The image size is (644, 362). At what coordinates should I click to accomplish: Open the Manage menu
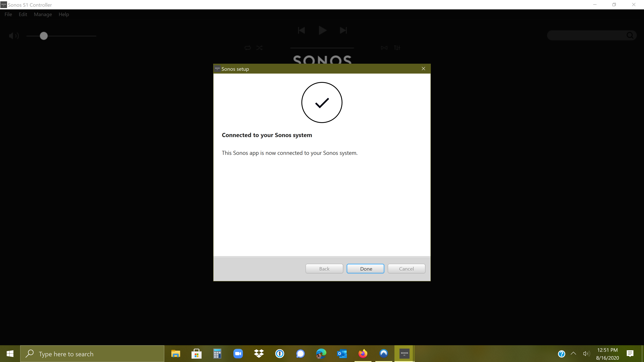pos(42,14)
